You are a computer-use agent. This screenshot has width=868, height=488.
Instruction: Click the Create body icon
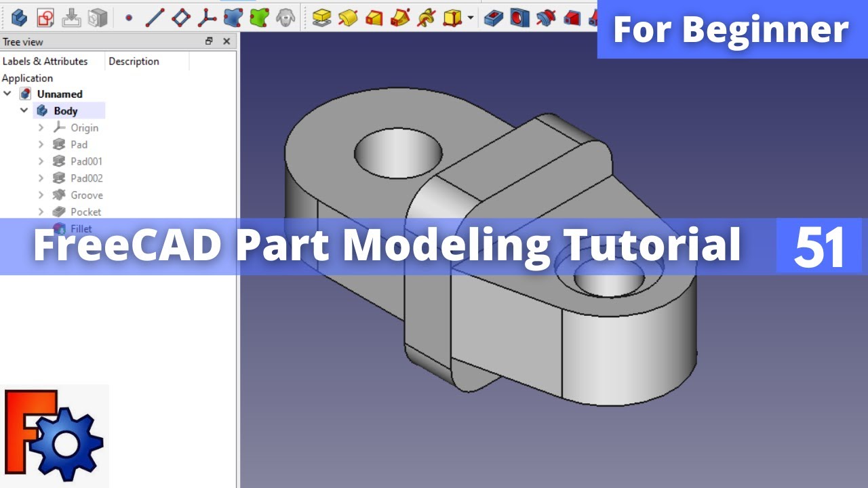tap(20, 18)
